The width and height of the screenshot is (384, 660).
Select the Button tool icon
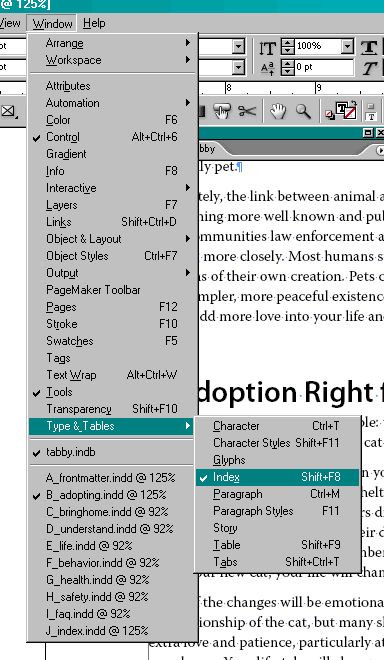tap(222, 111)
